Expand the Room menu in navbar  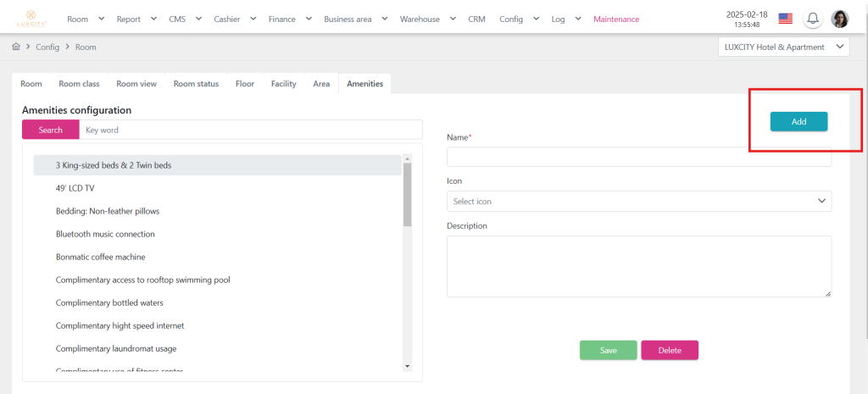pos(86,19)
